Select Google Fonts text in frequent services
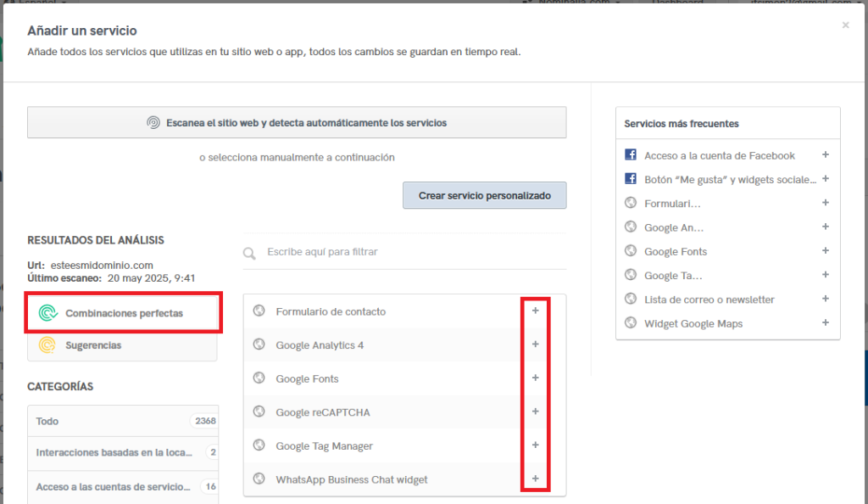This screenshot has width=868, height=504. tap(676, 251)
